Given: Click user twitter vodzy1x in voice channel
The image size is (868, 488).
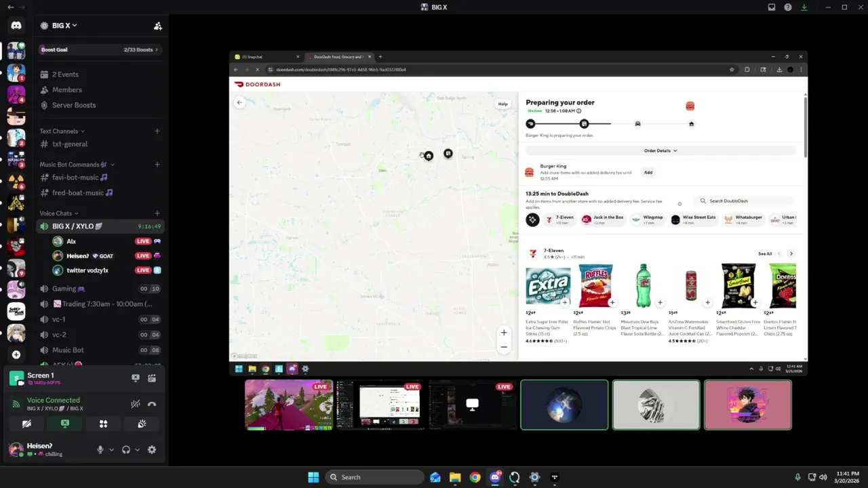Looking at the screenshot, I should [106, 270].
